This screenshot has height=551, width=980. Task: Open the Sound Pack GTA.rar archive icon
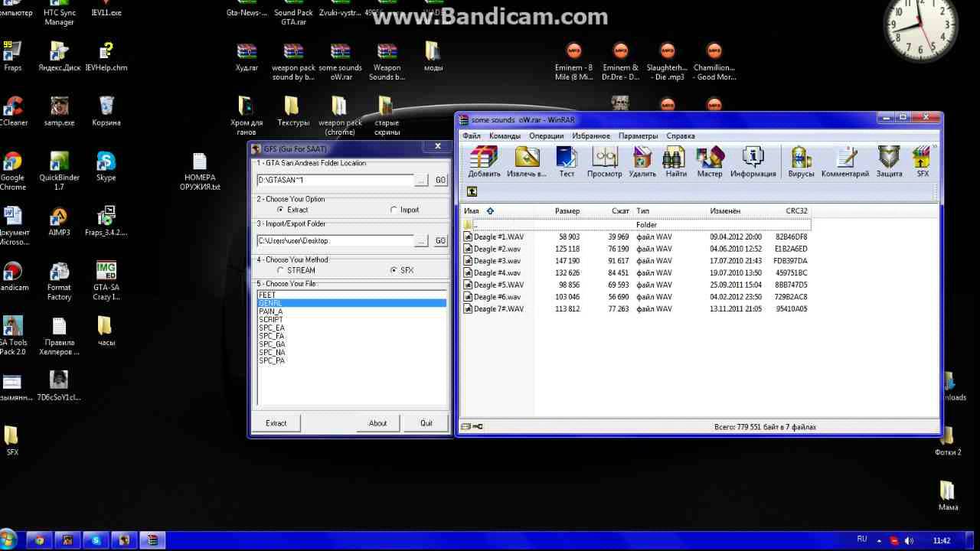pos(293,13)
